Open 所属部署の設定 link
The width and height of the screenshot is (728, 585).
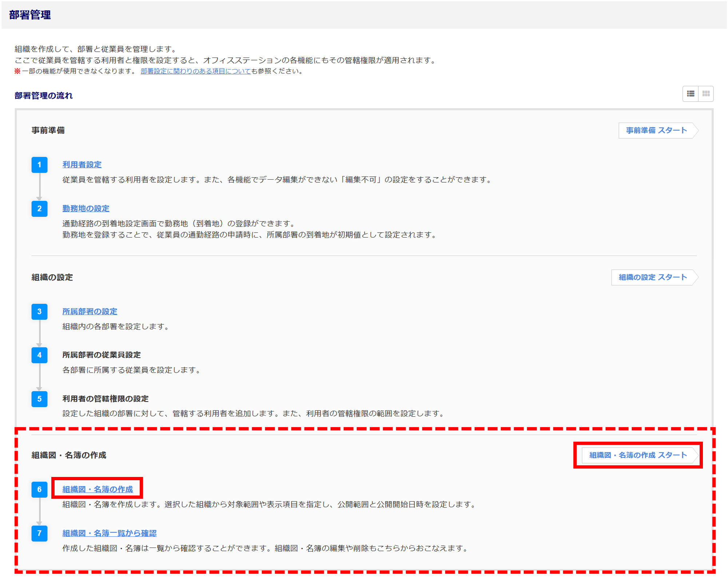[x=89, y=311]
